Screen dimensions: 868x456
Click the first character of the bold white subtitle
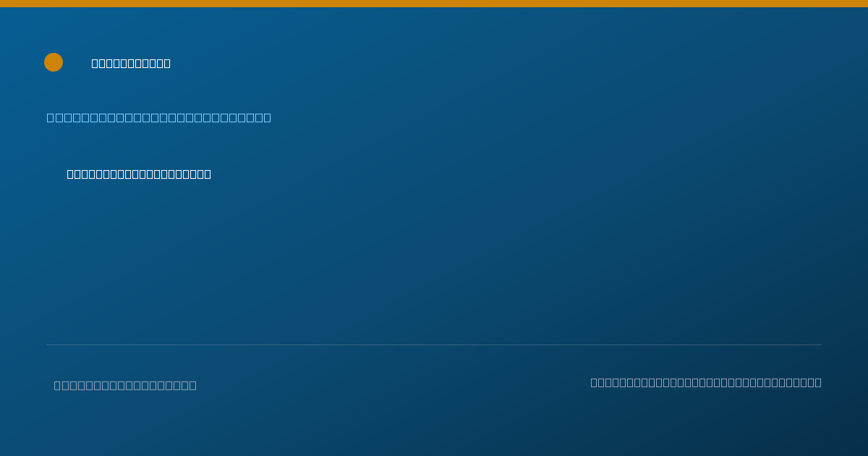tap(71, 174)
